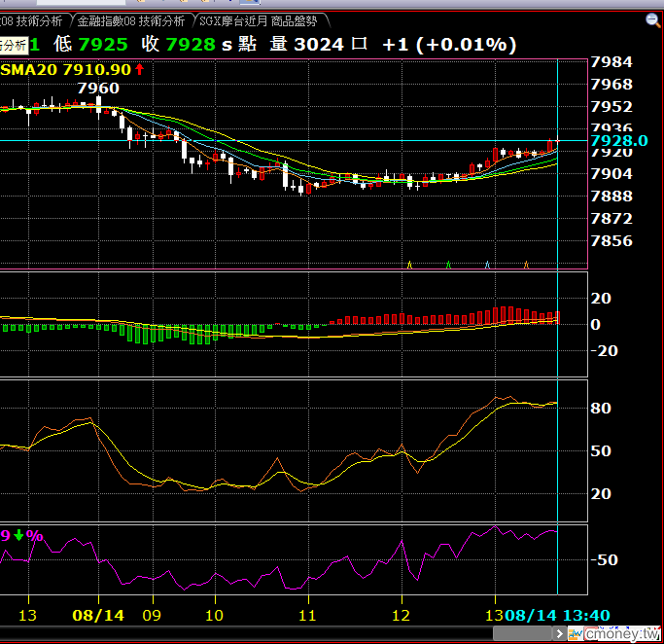Click the green marker icon below price chart
Screen dimensions: 664x644
coord(448,265)
